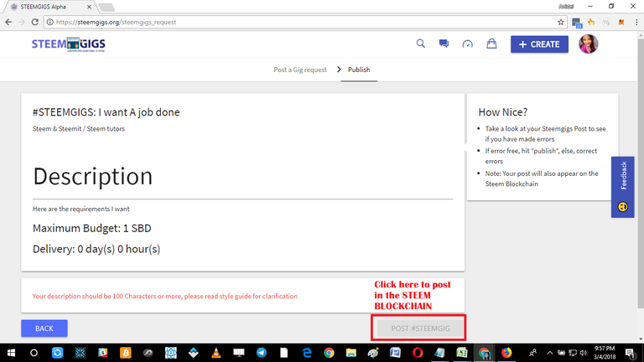This screenshot has height=362, width=644.
Task: Open File Explorer from taskbar
Action: 351,353
